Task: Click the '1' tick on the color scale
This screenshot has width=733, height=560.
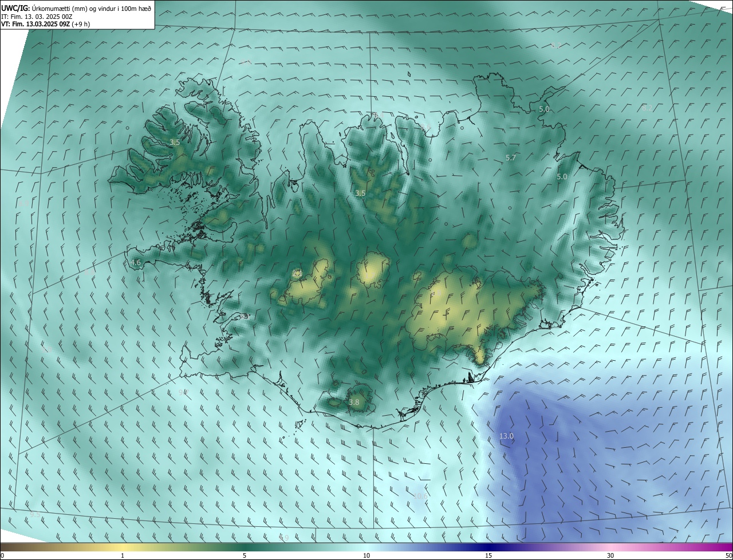Action: click(x=123, y=555)
